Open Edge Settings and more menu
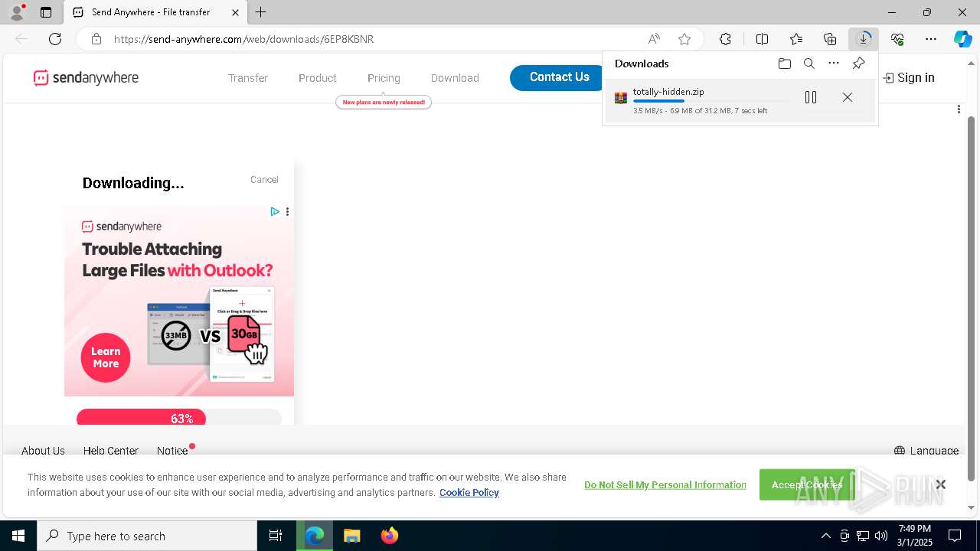The width and height of the screenshot is (980, 551). (x=931, y=39)
